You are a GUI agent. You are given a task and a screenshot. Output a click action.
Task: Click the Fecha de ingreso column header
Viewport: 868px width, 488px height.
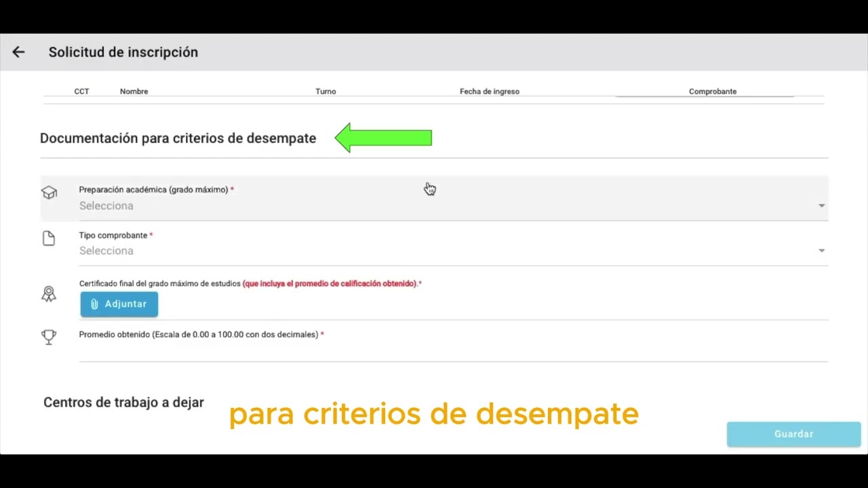pyautogui.click(x=490, y=91)
